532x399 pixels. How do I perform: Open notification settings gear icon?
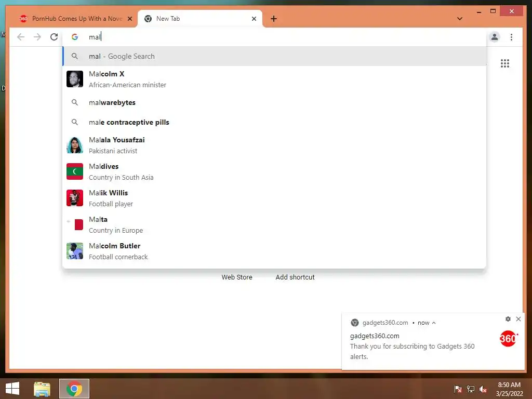pos(508,319)
